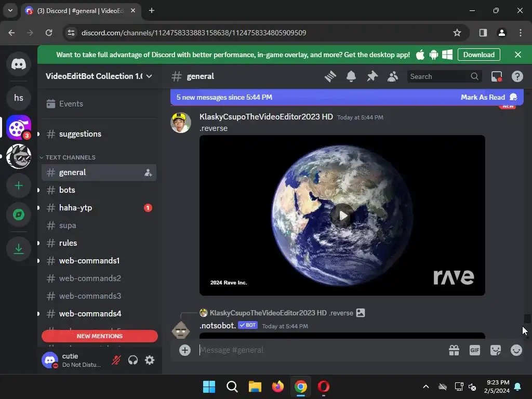Click the Download desktop app button

[x=478, y=55]
